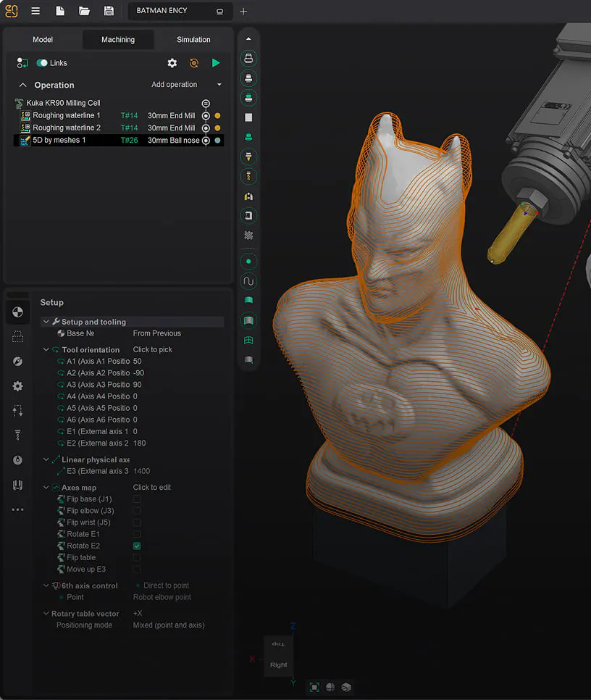Image resolution: width=591 pixels, height=700 pixels.
Task: Click the green filled dot toolbar icon
Action: tap(248, 261)
